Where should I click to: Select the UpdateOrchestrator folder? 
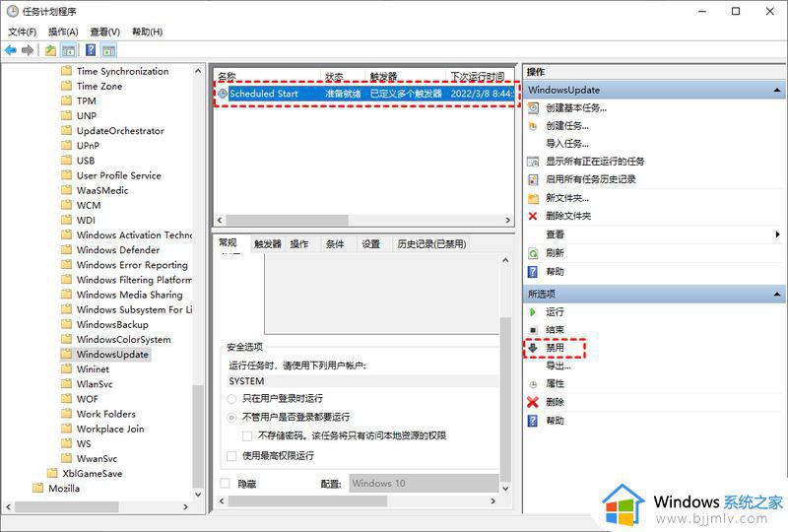(x=120, y=131)
